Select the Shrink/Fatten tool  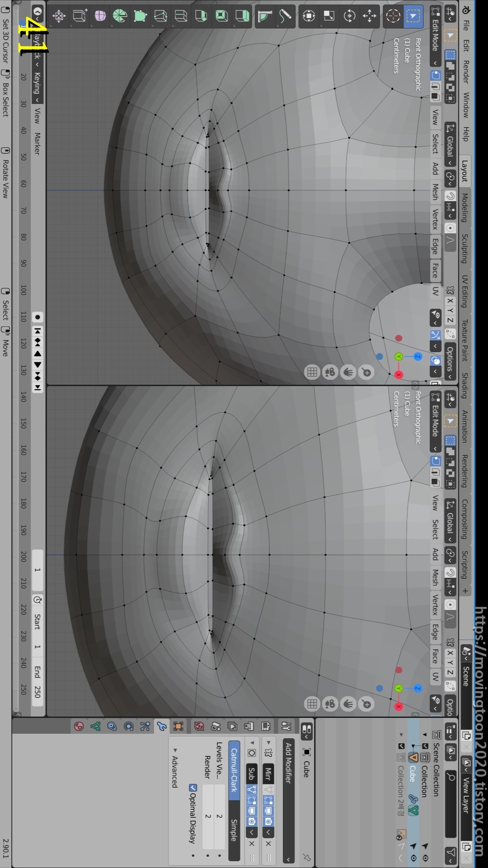click(x=59, y=16)
